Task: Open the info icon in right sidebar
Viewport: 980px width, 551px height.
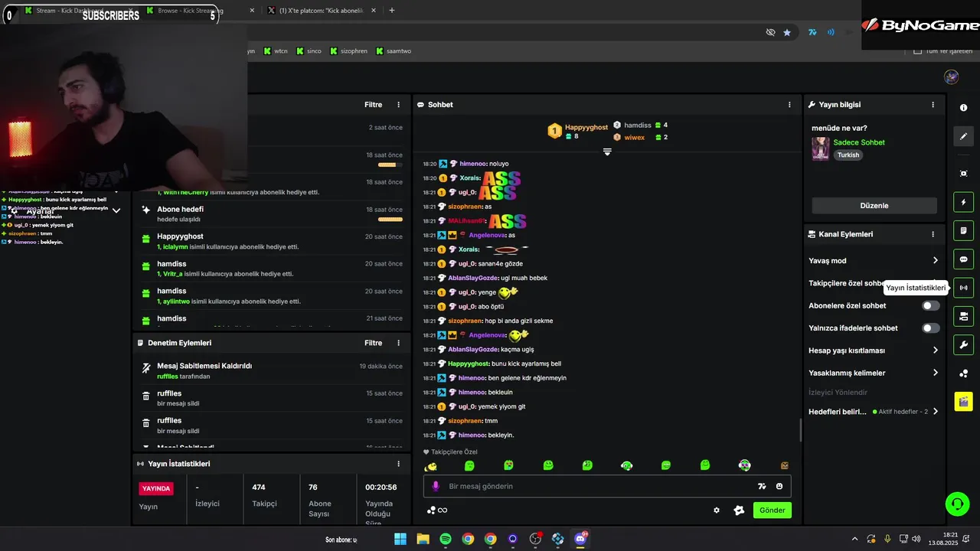Action: click(x=964, y=108)
